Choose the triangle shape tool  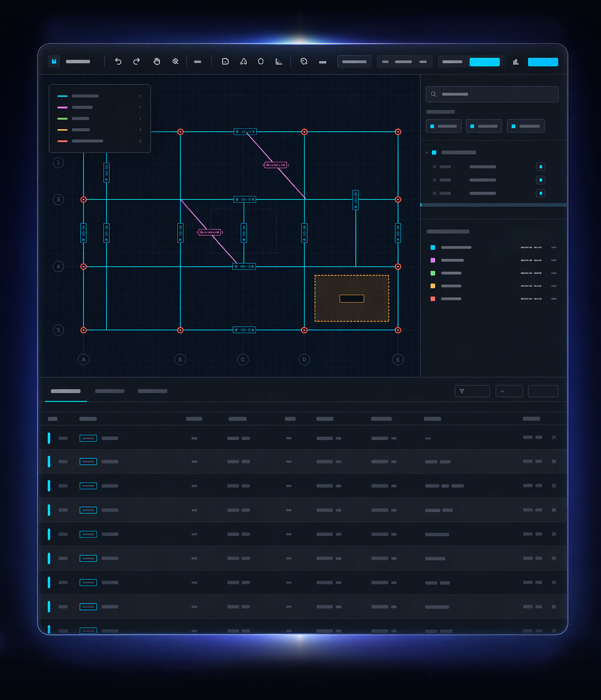244,62
